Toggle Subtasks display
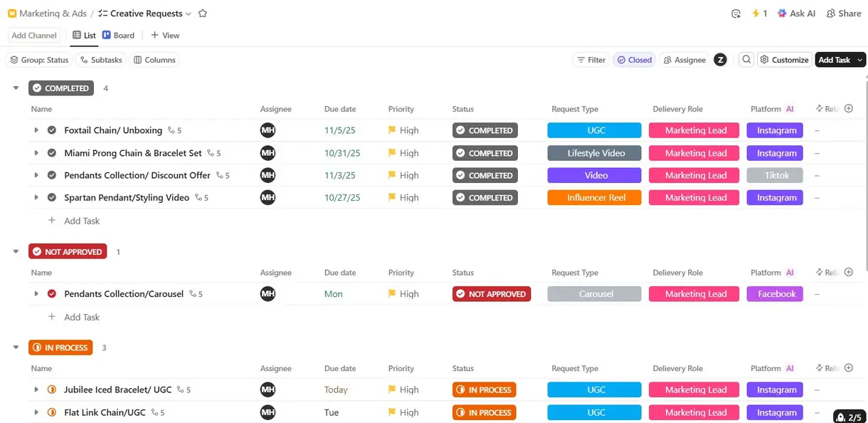The width and height of the screenshot is (868, 423). click(101, 60)
